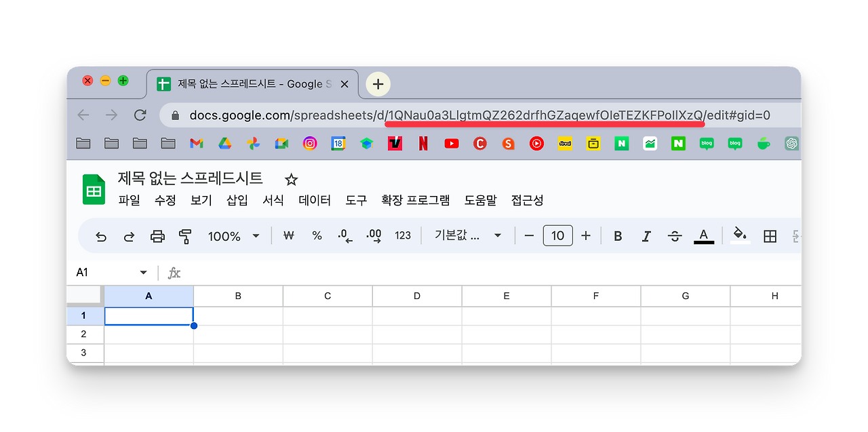Screen dimensions: 868x432
Task: Open the 123 number format menu
Action: pos(403,235)
